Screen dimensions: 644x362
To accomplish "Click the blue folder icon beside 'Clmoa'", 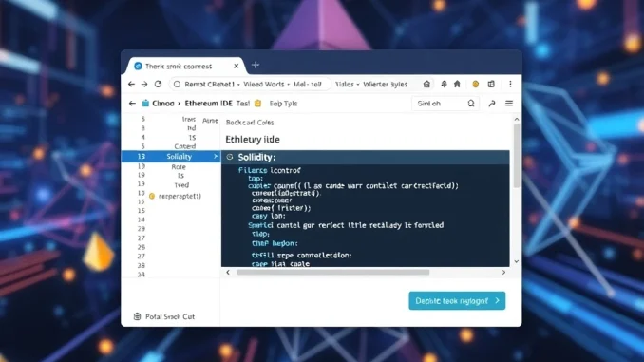I will 145,104.
